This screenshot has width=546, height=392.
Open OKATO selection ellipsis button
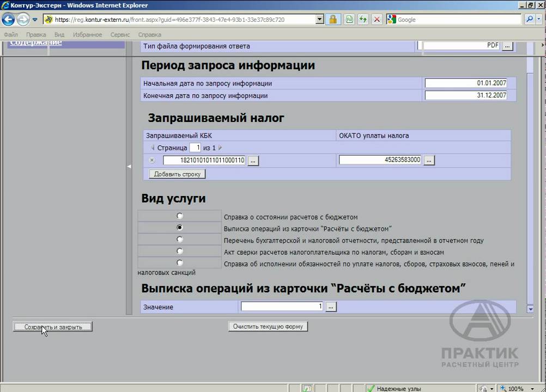[429, 161]
